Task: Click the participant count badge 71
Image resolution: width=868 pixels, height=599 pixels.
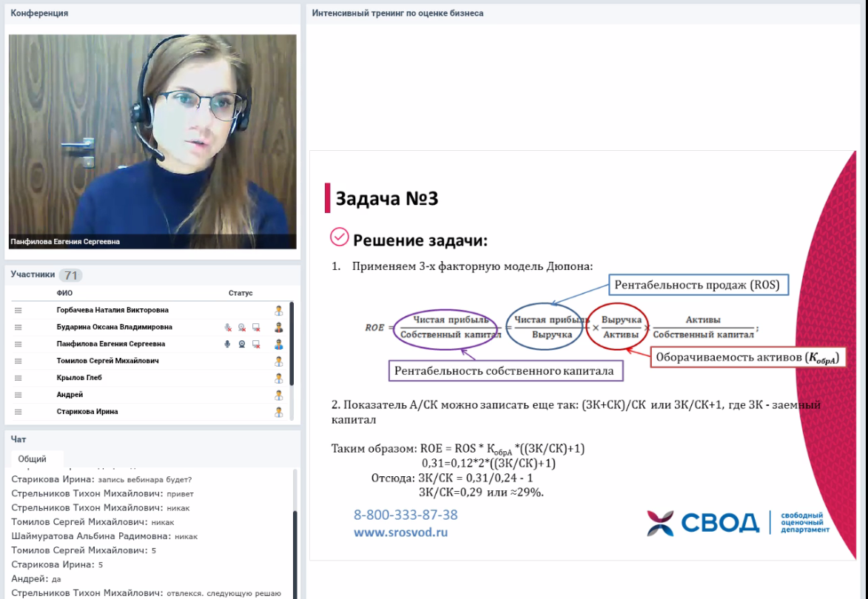Action: click(x=71, y=275)
